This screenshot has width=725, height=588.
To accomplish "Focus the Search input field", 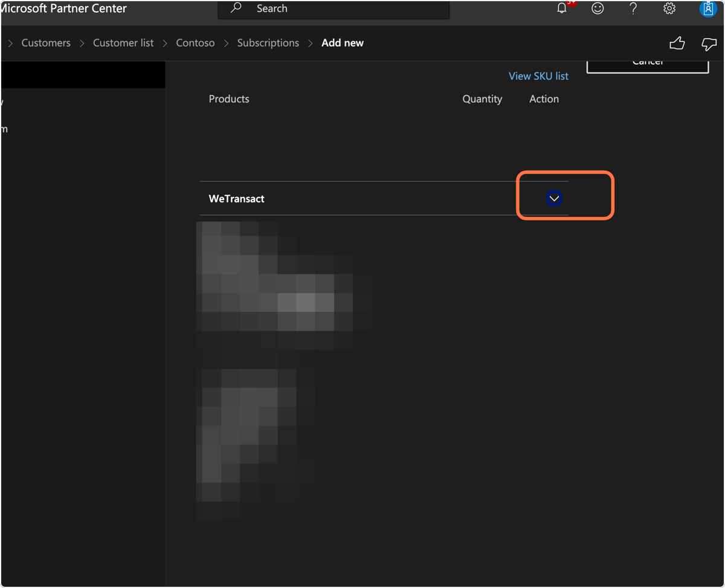I will click(x=333, y=9).
